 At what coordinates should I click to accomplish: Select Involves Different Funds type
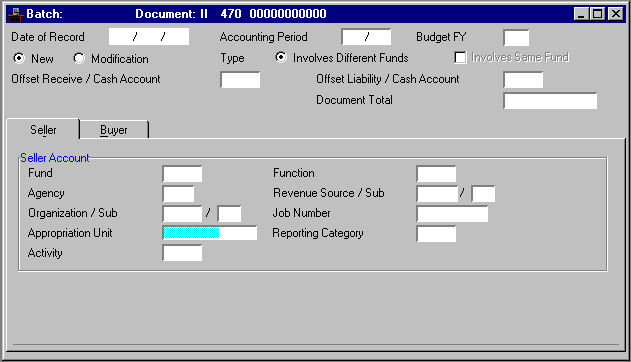[280, 58]
